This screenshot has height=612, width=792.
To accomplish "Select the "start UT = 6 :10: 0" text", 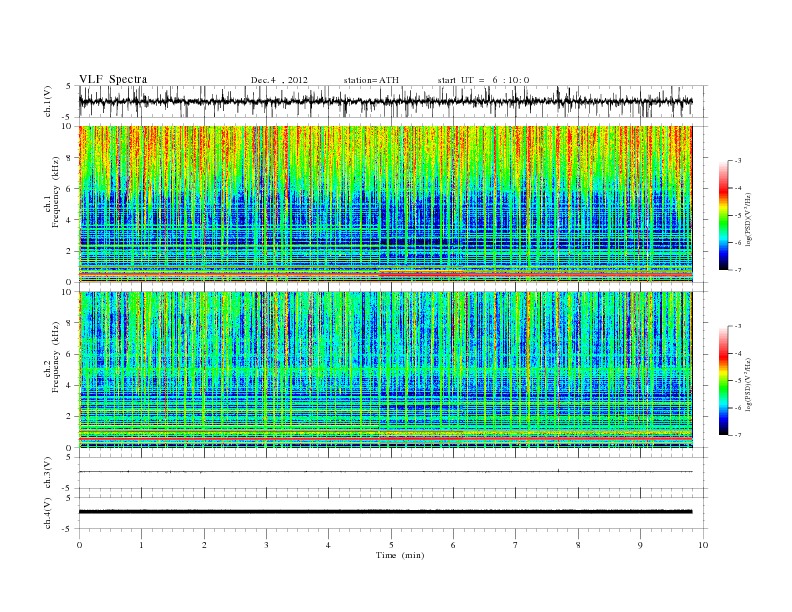I will (483, 80).
